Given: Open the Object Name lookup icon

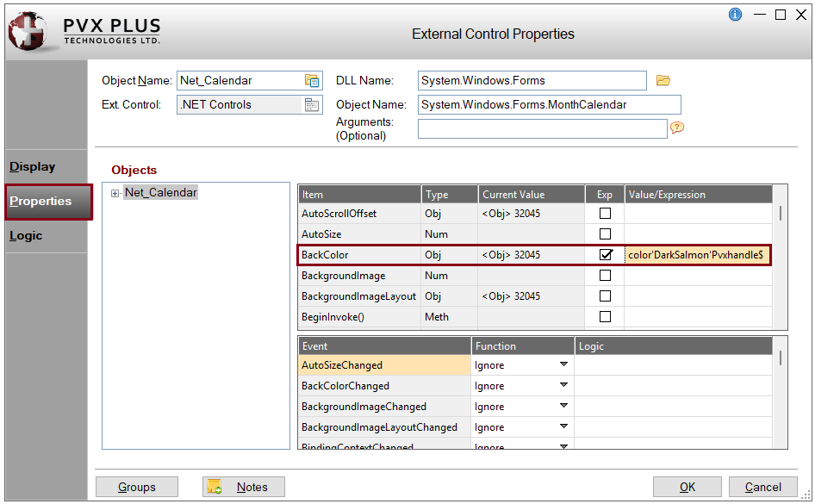Looking at the screenshot, I should point(312,80).
